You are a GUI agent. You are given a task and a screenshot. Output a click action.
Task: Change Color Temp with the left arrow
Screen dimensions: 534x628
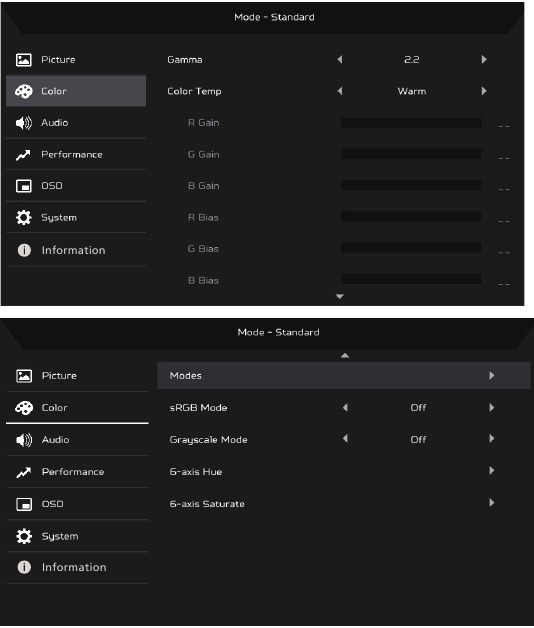tap(340, 91)
